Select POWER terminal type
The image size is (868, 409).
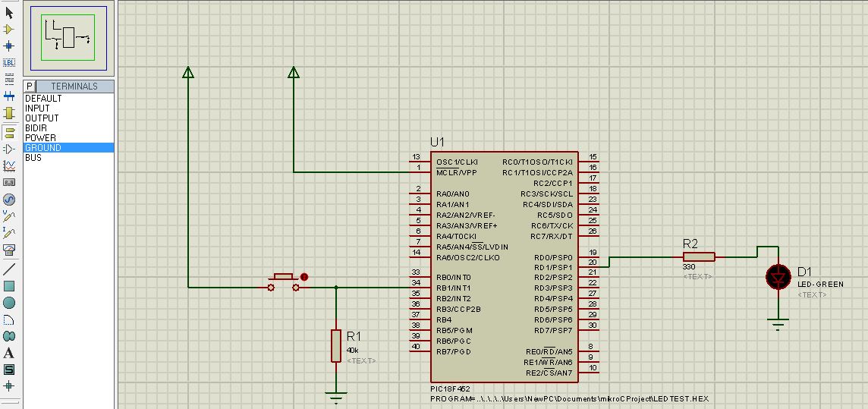pyautogui.click(x=68, y=138)
